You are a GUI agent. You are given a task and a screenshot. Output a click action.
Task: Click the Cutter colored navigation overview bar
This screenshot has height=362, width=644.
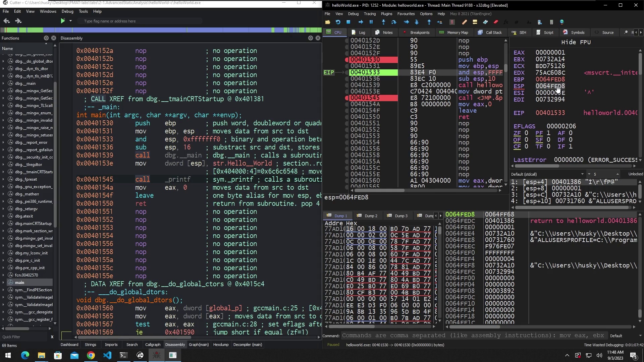(161, 30)
